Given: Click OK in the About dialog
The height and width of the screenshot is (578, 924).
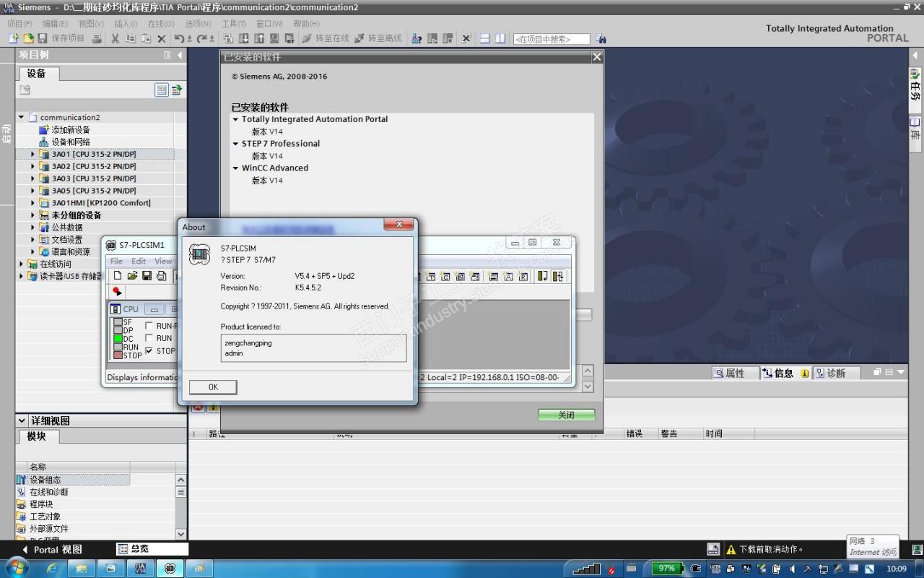Looking at the screenshot, I should coord(213,387).
